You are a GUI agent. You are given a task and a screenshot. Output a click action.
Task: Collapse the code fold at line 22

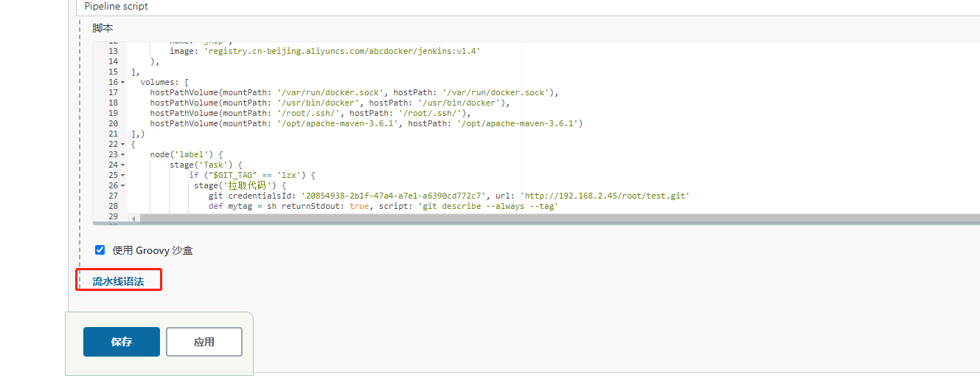[123, 144]
